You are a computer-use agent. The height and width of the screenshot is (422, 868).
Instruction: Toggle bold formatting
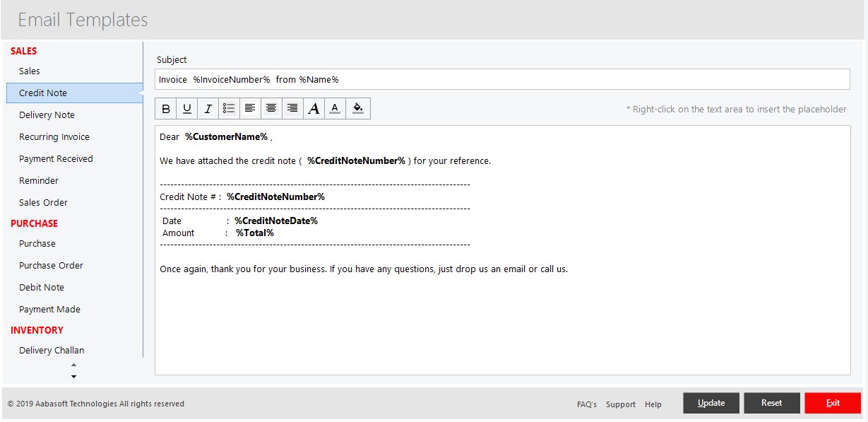coord(166,108)
